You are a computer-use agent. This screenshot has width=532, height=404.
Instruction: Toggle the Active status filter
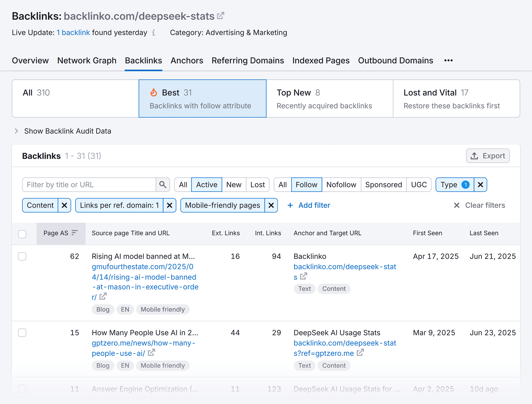coord(207,185)
